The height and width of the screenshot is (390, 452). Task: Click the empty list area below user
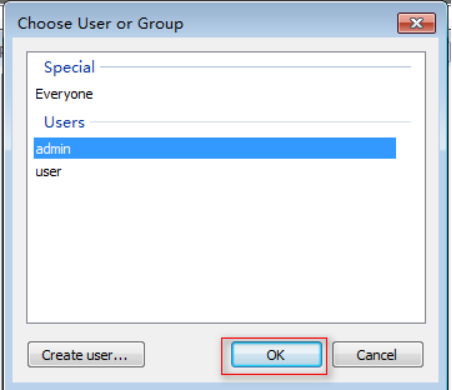(x=226, y=250)
